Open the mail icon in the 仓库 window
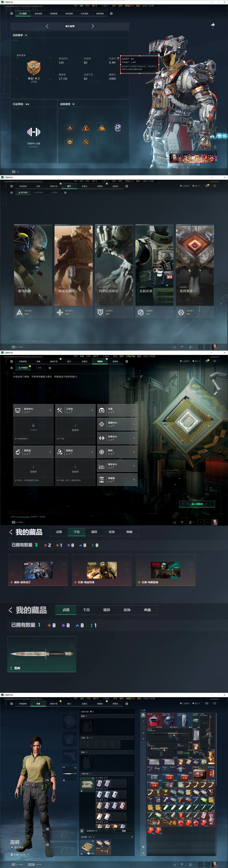Screen dimensions: 228x868 [207, 703]
